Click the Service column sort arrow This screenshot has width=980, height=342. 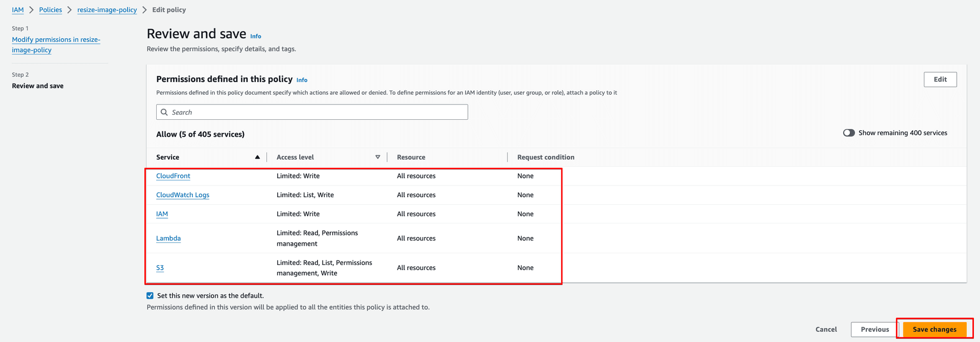tap(257, 157)
